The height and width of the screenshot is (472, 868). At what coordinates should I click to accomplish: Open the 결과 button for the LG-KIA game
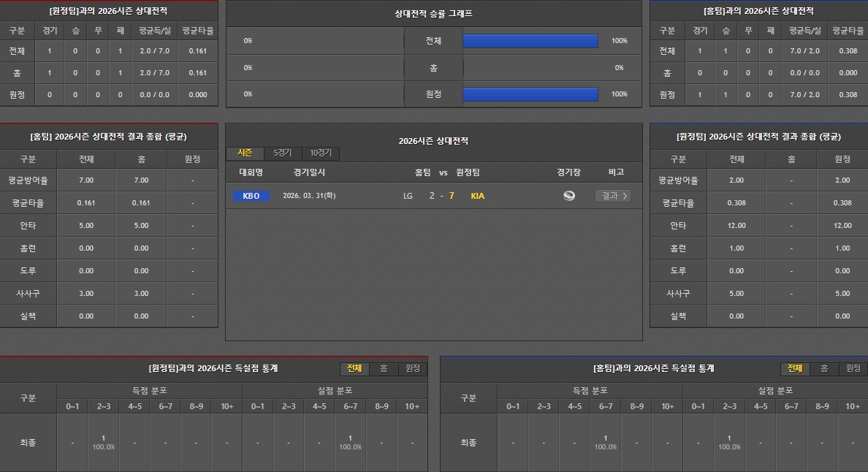click(612, 196)
